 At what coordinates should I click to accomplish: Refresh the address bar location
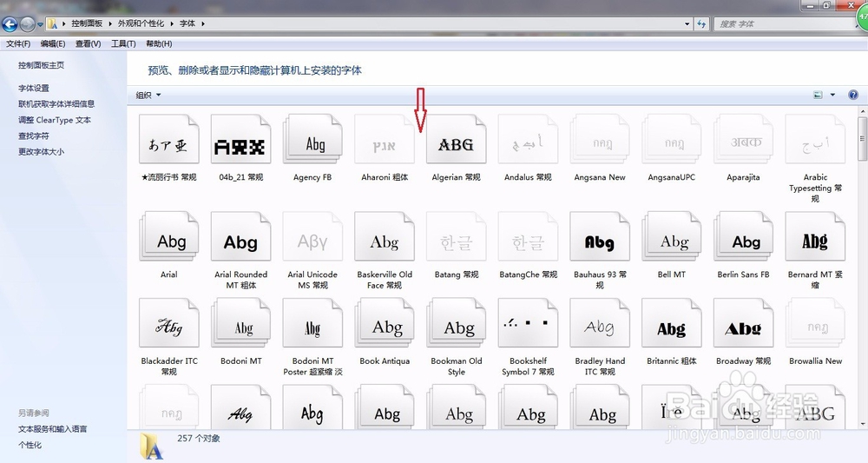click(701, 23)
